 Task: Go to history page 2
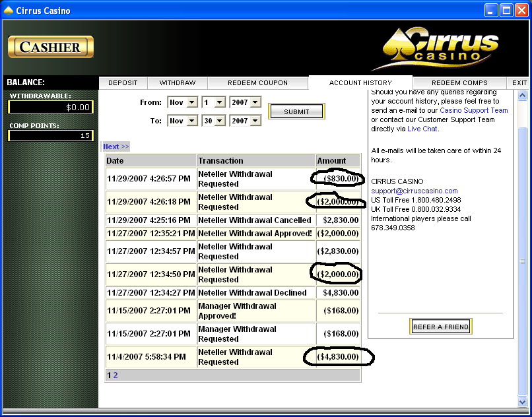(x=116, y=375)
